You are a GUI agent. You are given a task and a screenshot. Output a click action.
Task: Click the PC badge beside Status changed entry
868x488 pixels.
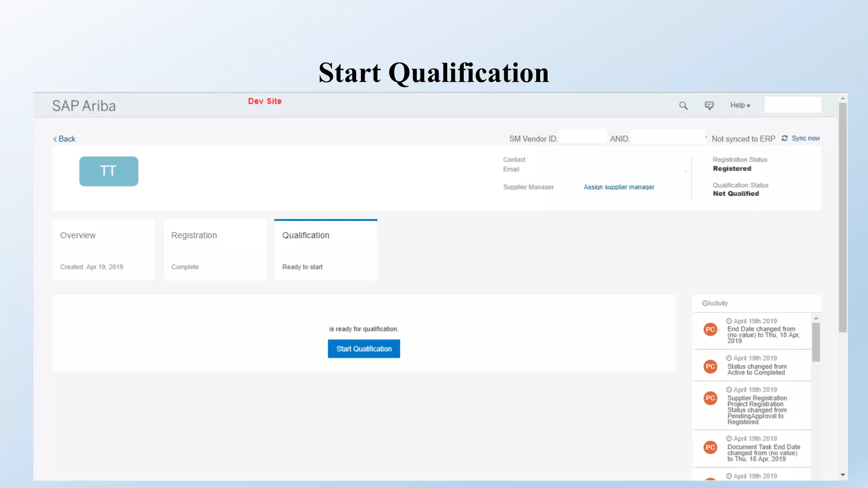tap(710, 366)
